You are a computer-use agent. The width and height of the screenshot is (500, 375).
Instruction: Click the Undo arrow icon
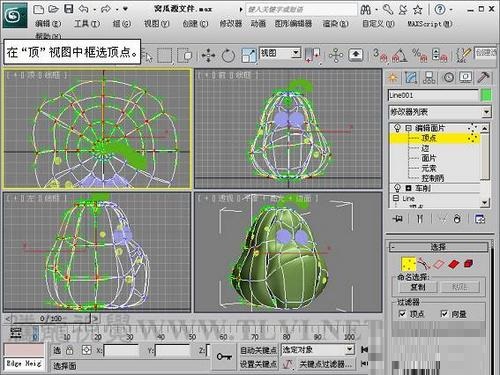pyautogui.click(x=84, y=9)
